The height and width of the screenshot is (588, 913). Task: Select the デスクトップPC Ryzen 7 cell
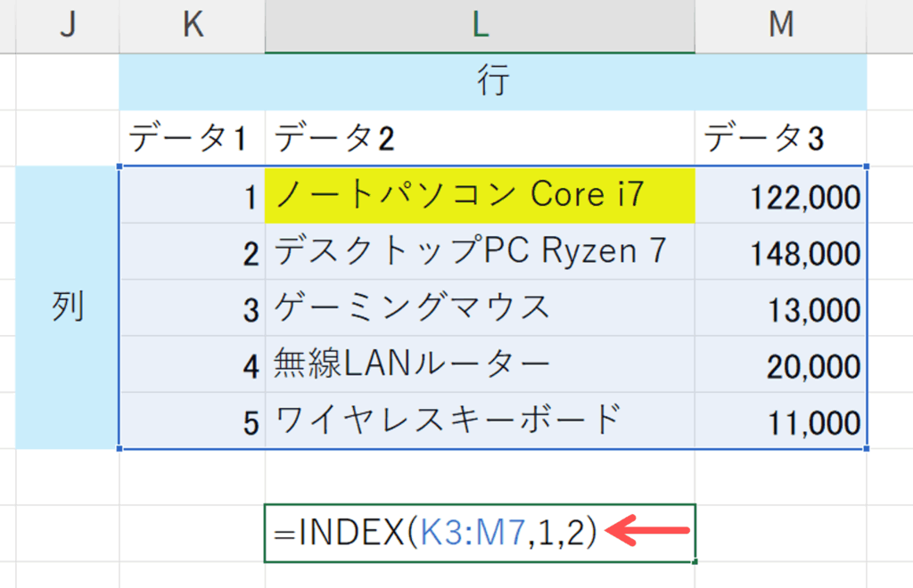click(480, 252)
